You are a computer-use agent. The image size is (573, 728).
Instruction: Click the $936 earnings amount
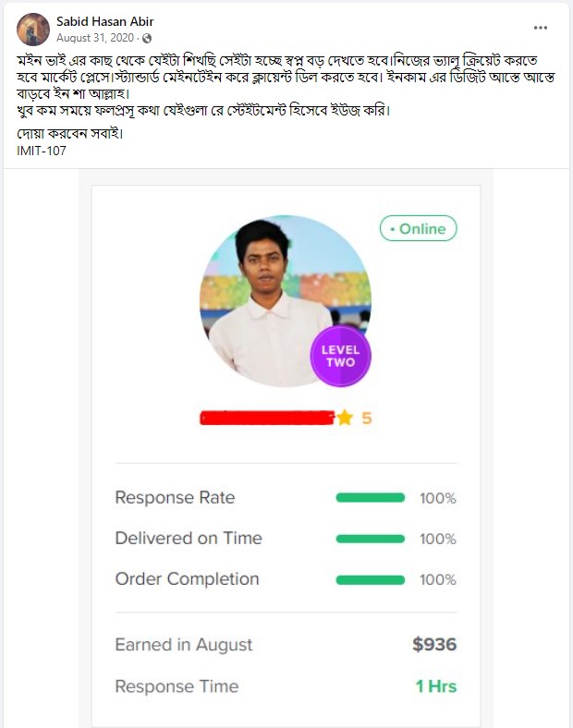(433, 645)
